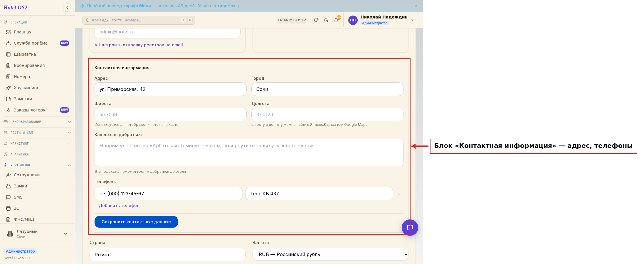644x264 pixels.
Task: Open the color theme palette icon
Action: pyautogui.click(x=316, y=20)
